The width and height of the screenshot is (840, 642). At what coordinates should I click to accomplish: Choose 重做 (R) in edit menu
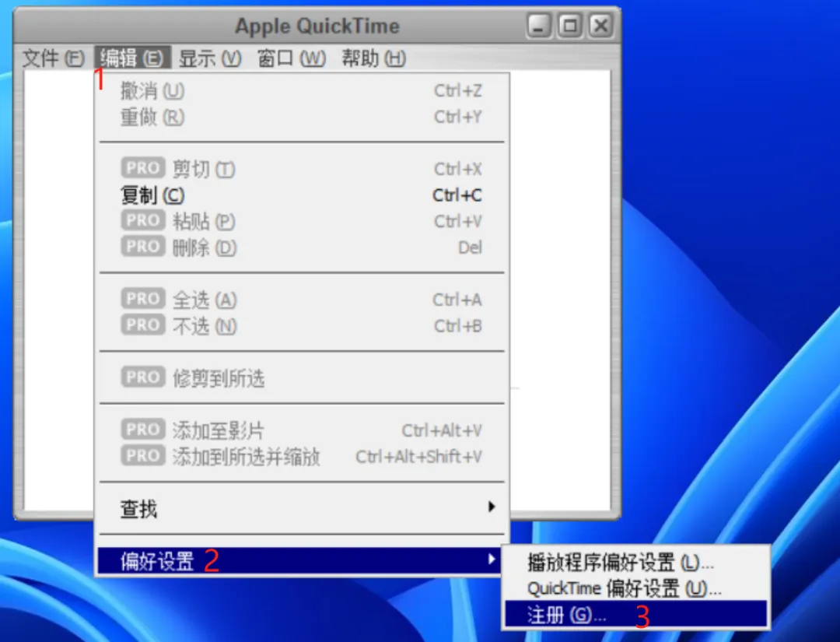pos(302,117)
